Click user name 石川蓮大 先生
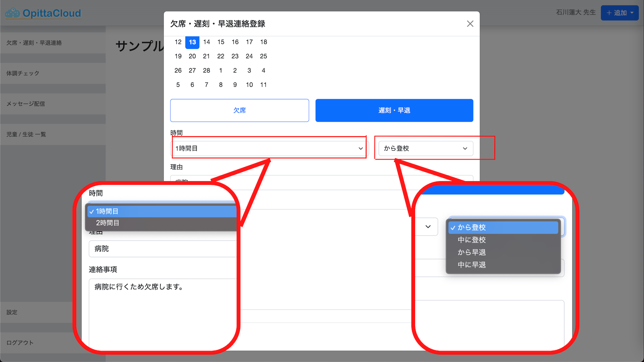 coord(576,13)
